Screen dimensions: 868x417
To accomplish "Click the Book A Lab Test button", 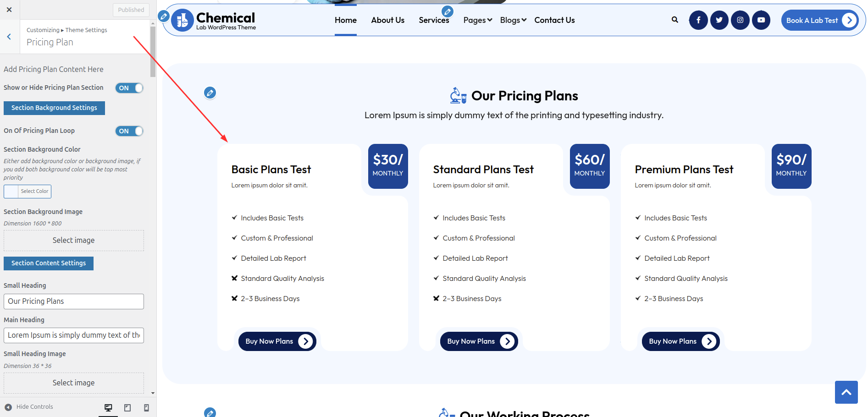I will coord(820,20).
